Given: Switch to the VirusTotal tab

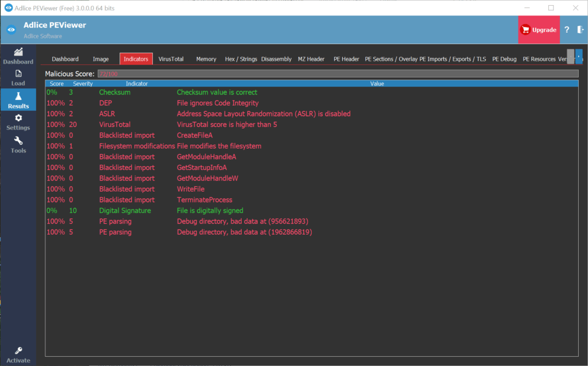Looking at the screenshot, I should [171, 59].
